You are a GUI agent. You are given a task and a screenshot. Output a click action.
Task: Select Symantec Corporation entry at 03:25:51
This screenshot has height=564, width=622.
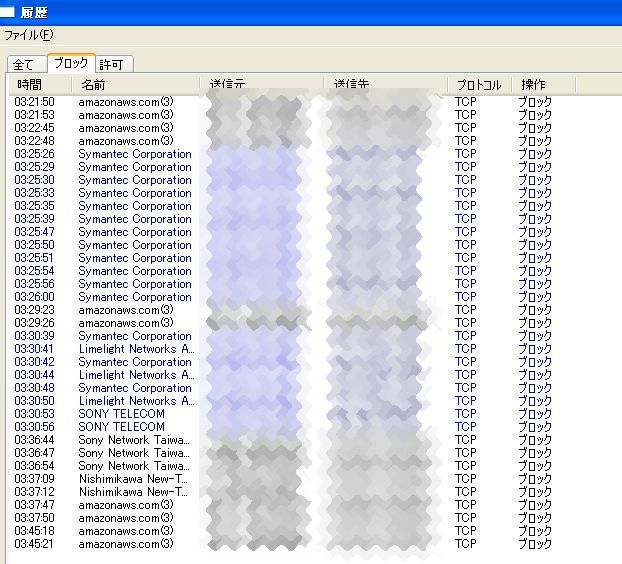pyautogui.click(x=283, y=258)
